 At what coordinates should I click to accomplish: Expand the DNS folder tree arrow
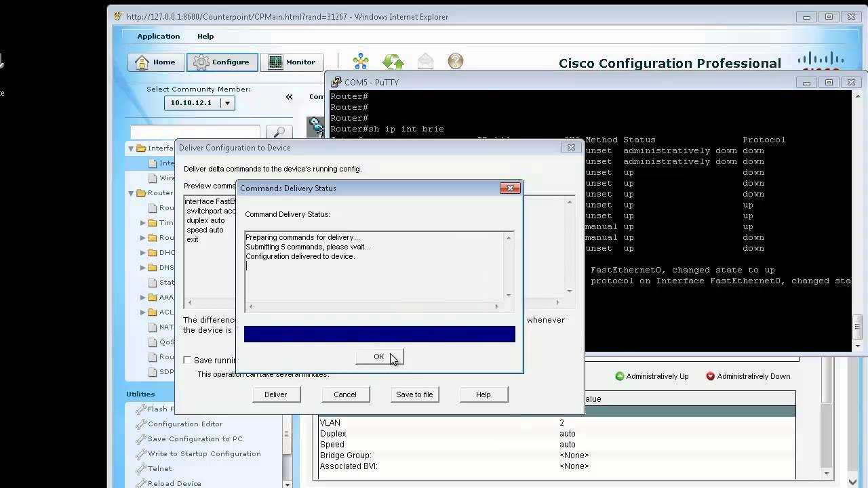click(143, 268)
